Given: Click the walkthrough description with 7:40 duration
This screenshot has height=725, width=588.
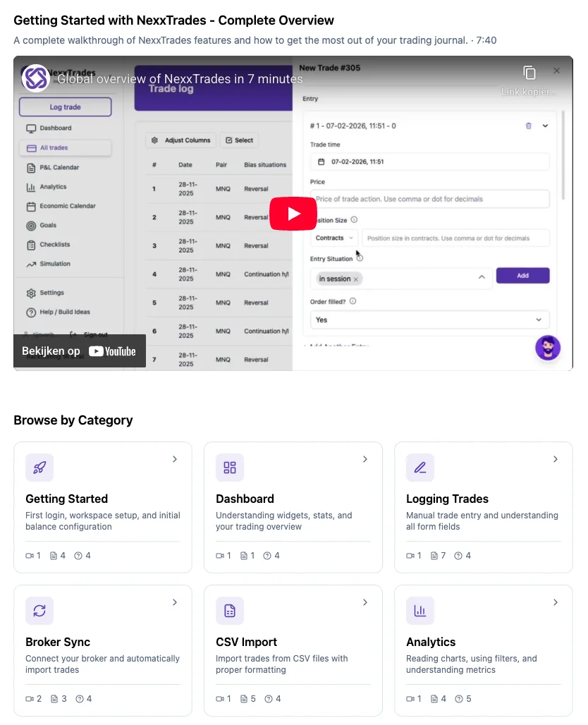Looking at the screenshot, I should pos(255,41).
